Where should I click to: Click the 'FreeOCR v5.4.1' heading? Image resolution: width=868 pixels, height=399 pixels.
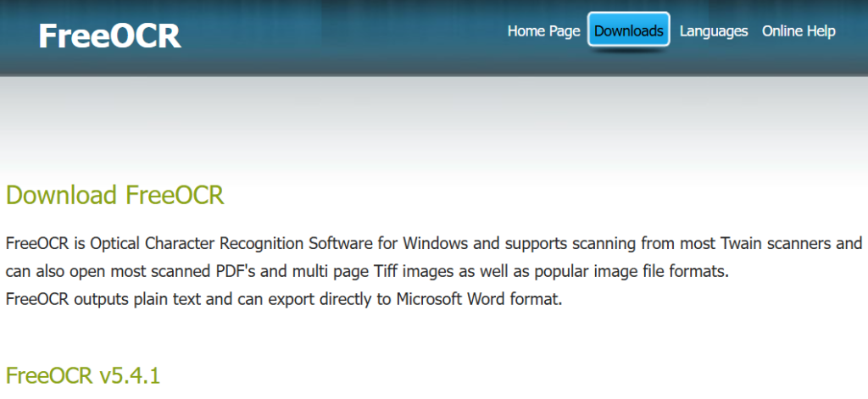click(x=83, y=375)
